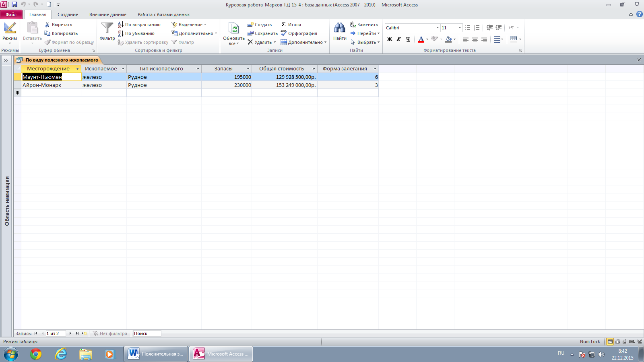Toggle Итоги totals row
This screenshot has width=644, height=362.
click(291, 25)
